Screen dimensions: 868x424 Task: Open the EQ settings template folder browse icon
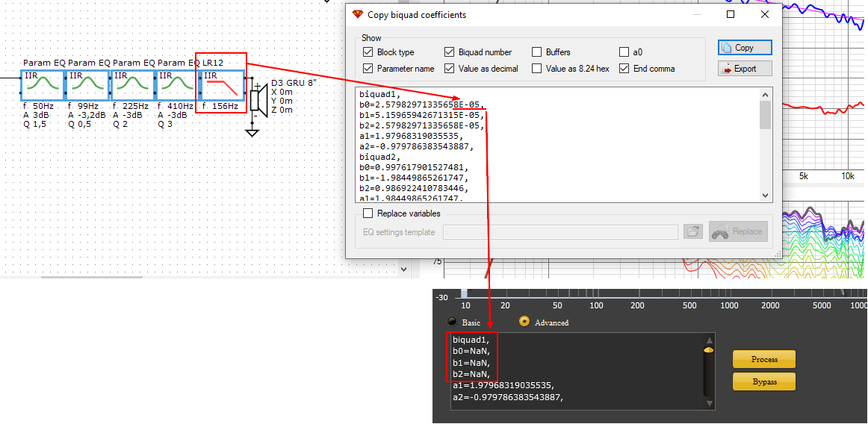[x=692, y=232]
